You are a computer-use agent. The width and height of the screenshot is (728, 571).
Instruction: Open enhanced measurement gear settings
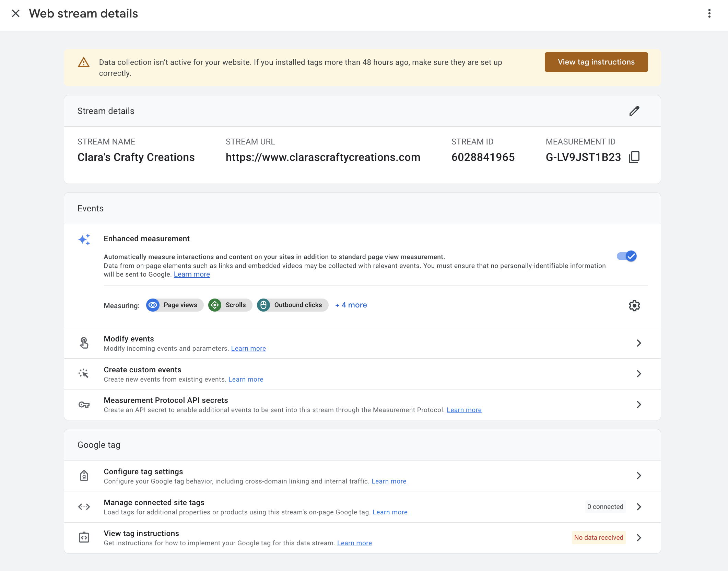pos(634,305)
